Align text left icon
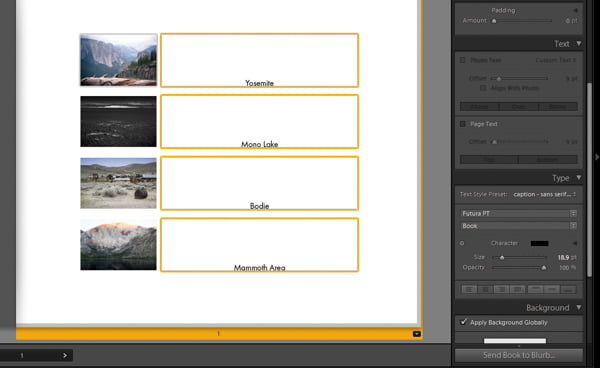The width and height of the screenshot is (600, 368). pos(469,290)
